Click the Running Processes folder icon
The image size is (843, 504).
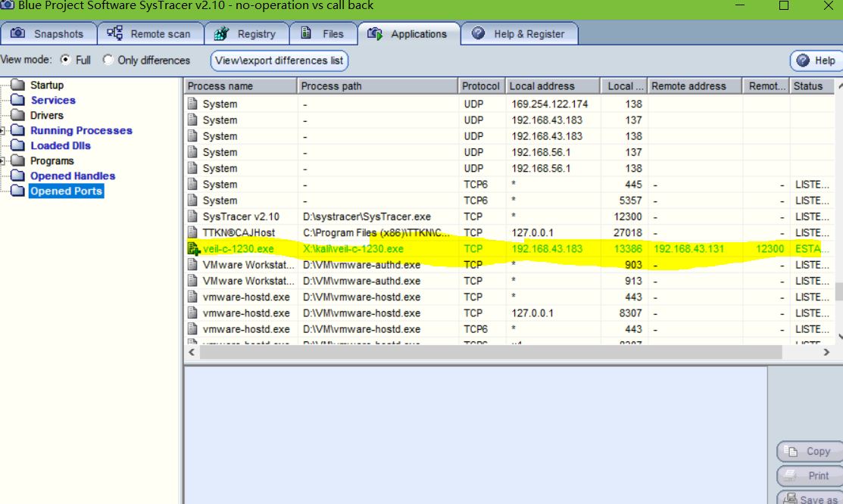17,130
